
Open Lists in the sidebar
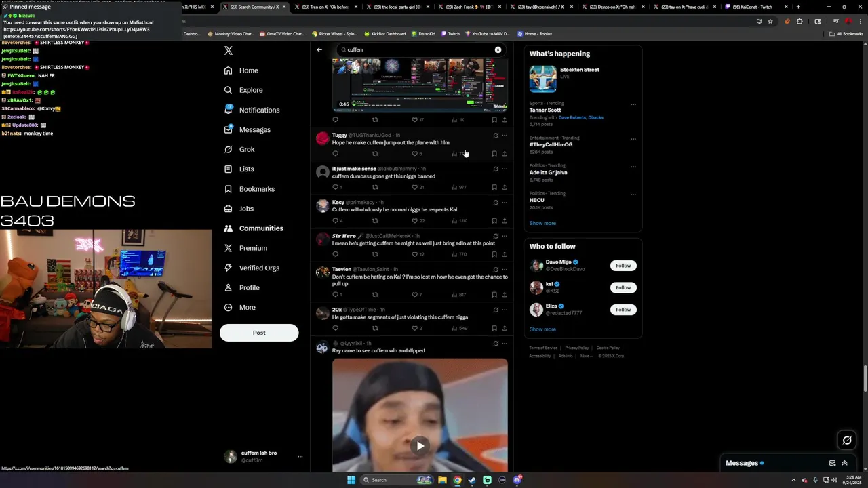[x=239, y=169]
